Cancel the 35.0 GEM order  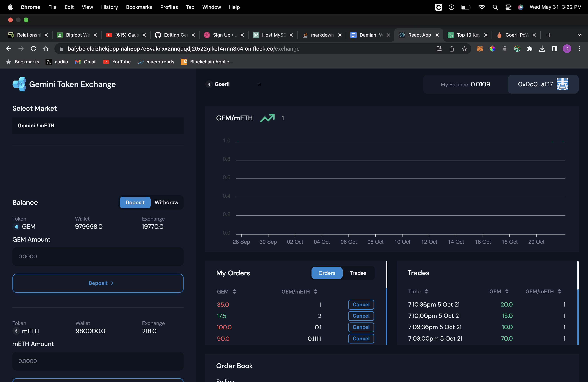[361, 305]
